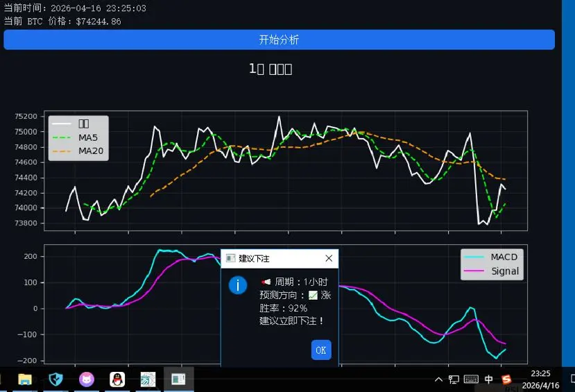Open the shield security app in taskbar
575x392 pixels.
55,380
